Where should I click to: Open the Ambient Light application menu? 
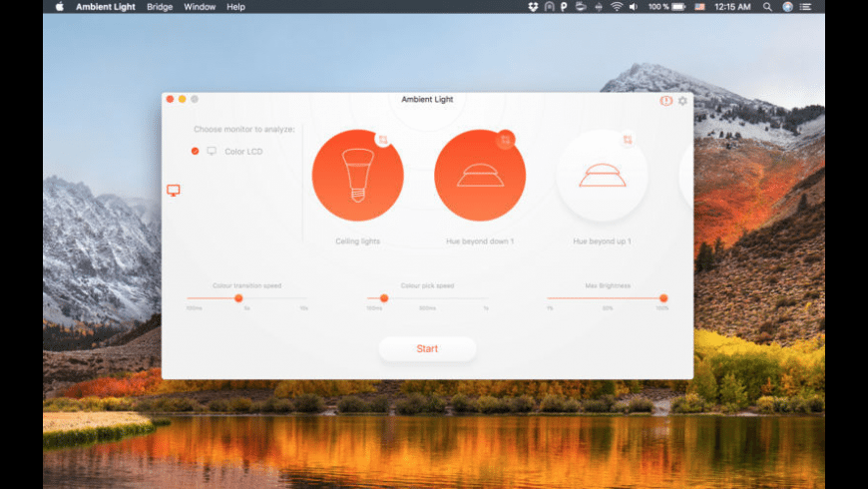point(105,7)
